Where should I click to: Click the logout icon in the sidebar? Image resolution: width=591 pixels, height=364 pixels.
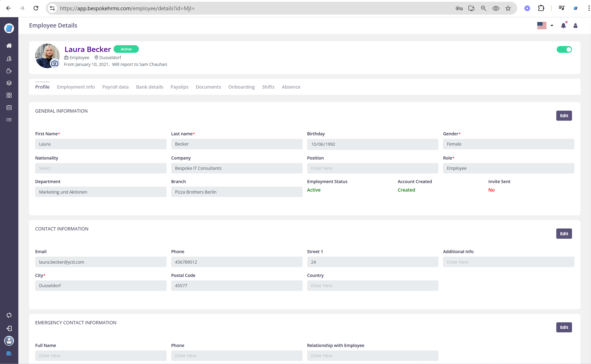pos(9,328)
